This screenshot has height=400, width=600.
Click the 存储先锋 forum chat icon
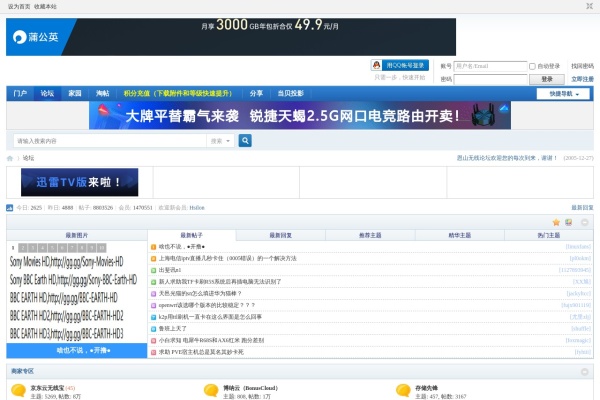(x=402, y=391)
